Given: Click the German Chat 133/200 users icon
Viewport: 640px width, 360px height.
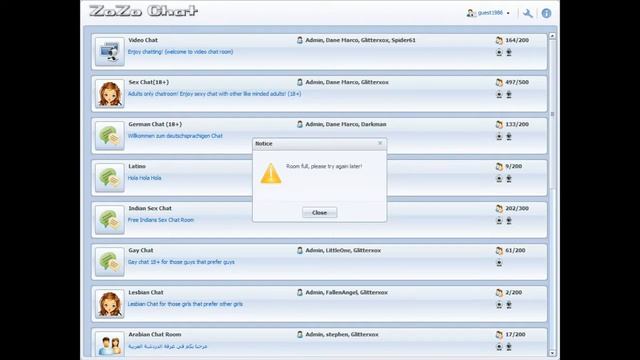Looking at the screenshot, I should point(499,124).
